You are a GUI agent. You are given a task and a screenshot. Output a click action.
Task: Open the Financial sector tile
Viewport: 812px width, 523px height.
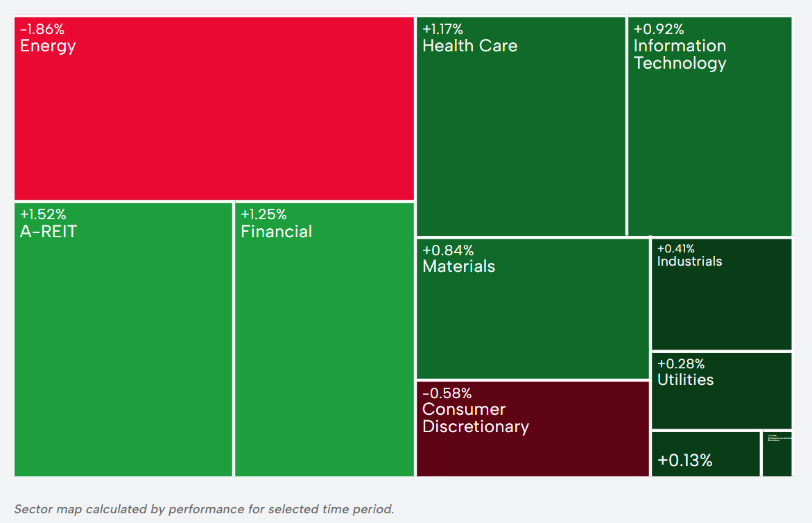[x=325, y=347]
